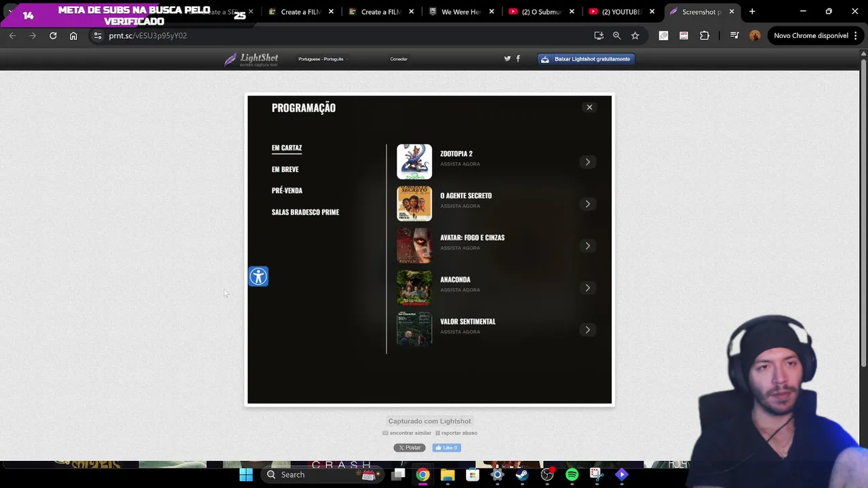
Task: Click the Zootopia 2 poster thumbnail
Action: point(414,161)
